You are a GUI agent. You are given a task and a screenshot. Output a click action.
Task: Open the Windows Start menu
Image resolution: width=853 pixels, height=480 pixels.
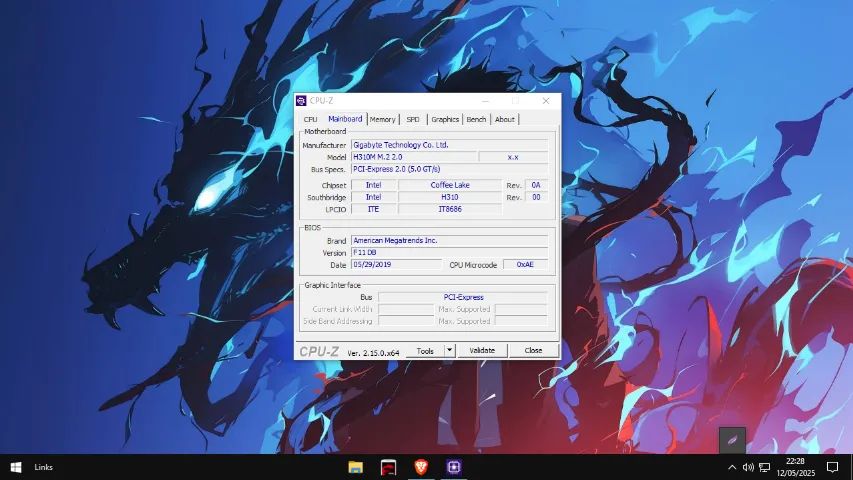click(16, 467)
